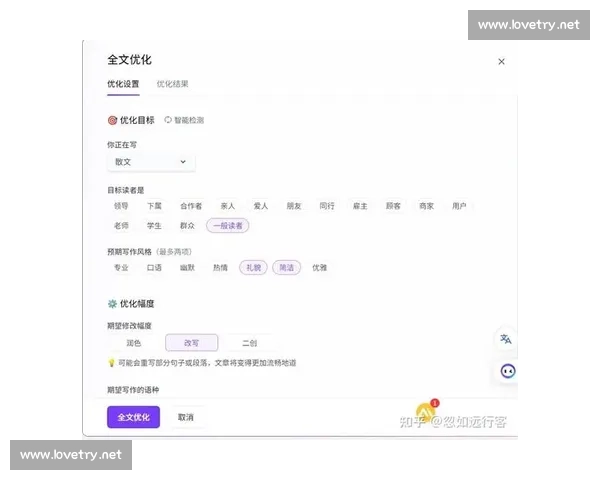Click the 优化目标 section heading
This screenshot has width=600, height=480.
(x=137, y=120)
